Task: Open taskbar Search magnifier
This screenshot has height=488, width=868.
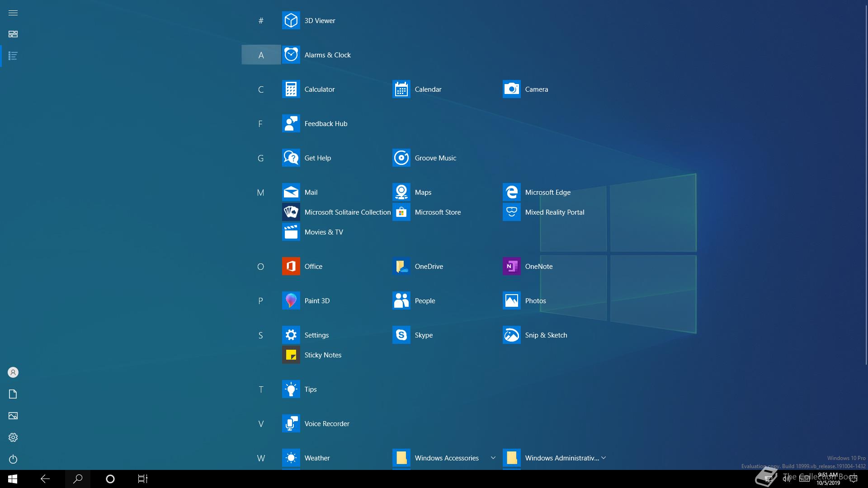Action: tap(78, 479)
